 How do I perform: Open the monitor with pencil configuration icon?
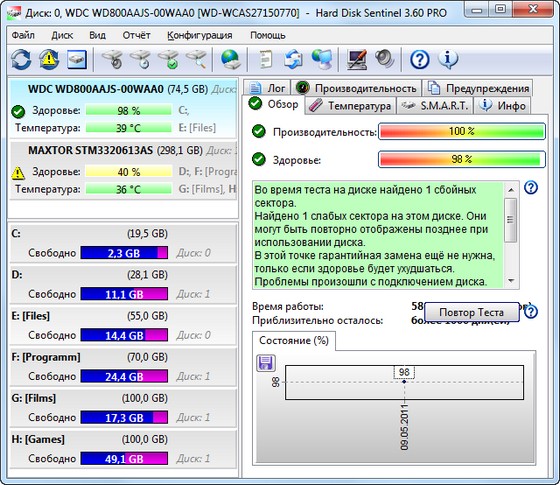click(x=357, y=59)
